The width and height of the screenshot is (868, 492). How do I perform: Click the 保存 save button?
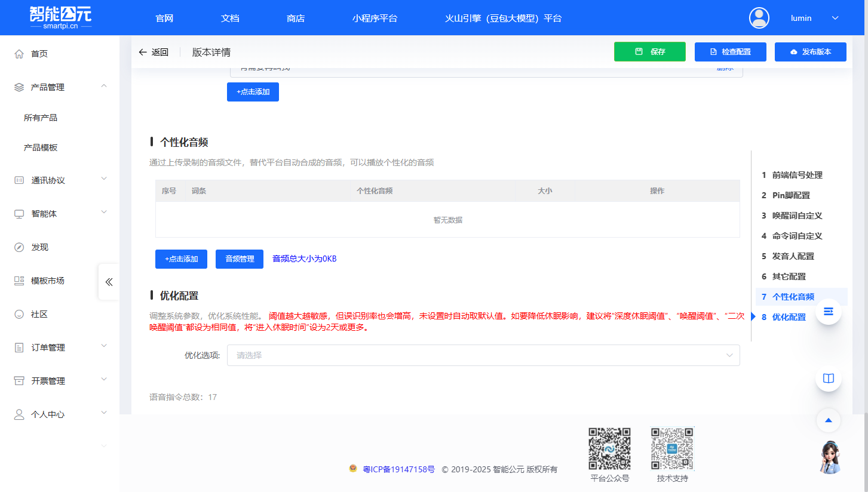[649, 52]
